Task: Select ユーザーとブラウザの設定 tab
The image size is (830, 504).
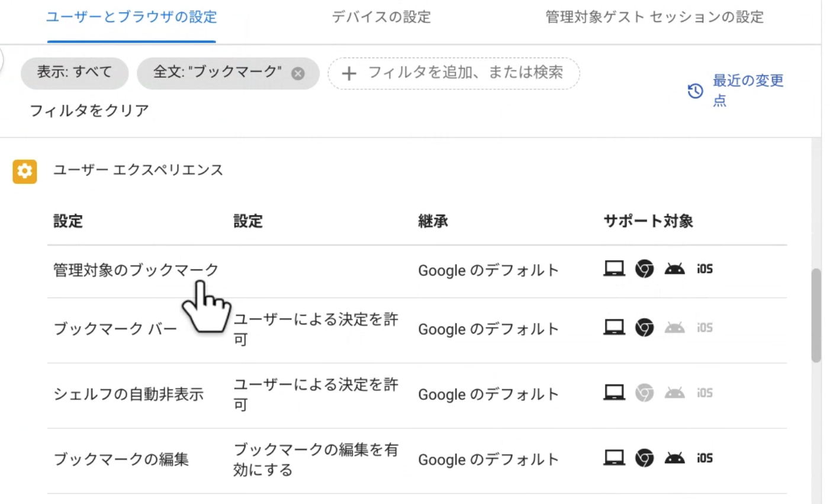Action: click(x=131, y=17)
